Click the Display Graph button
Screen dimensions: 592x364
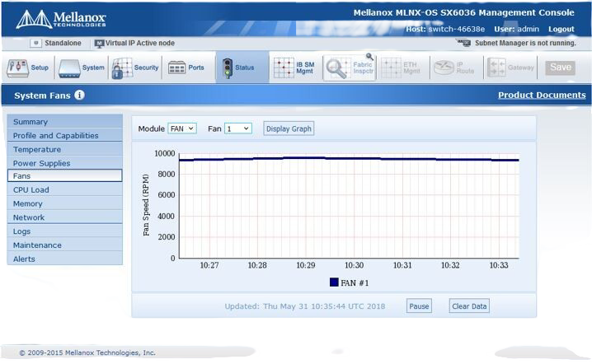pos(289,128)
